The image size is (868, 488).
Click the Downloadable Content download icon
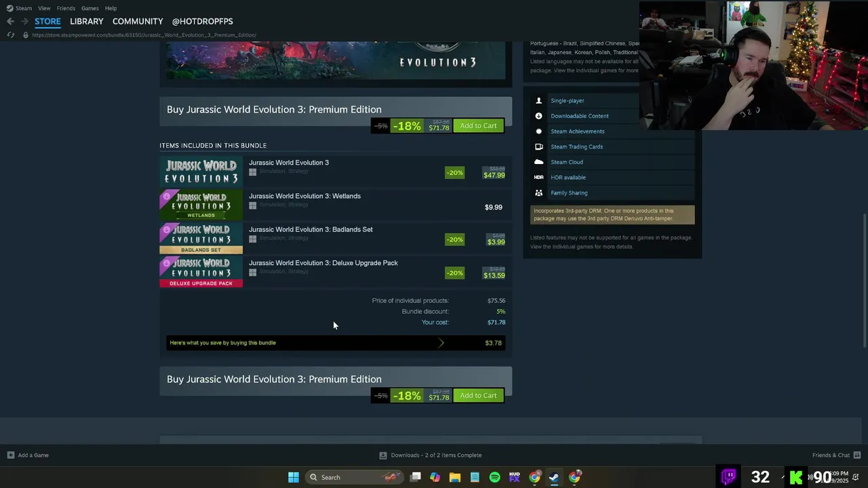(539, 116)
